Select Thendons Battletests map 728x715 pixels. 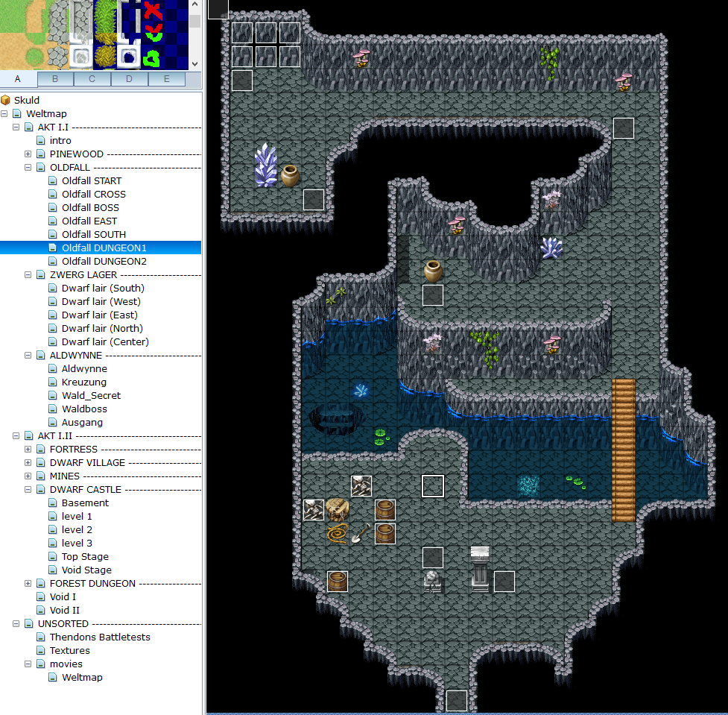[100, 637]
